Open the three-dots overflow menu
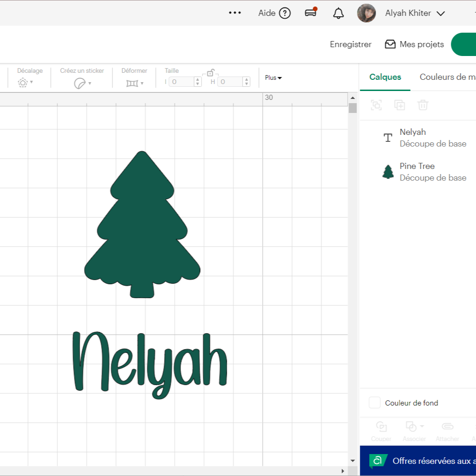This screenshot has width=476, height=476. (x=235, y=13)
